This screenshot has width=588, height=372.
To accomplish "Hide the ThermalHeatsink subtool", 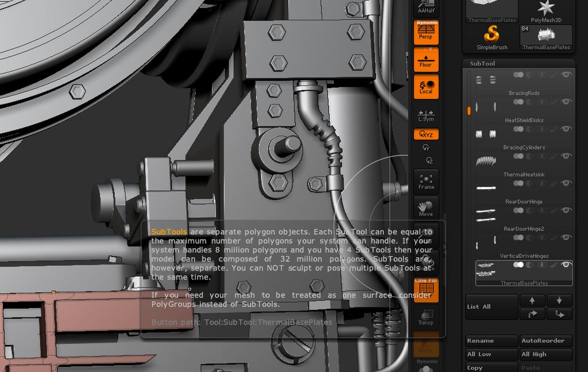I will coord(566,157).
